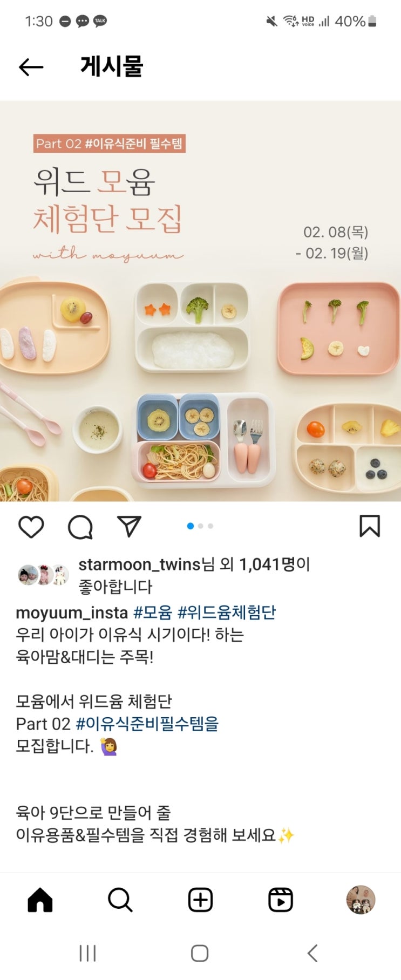Open Search tab magnifier icon
The height and width of the screenshot is (980, 401).
tap(120, 900)
